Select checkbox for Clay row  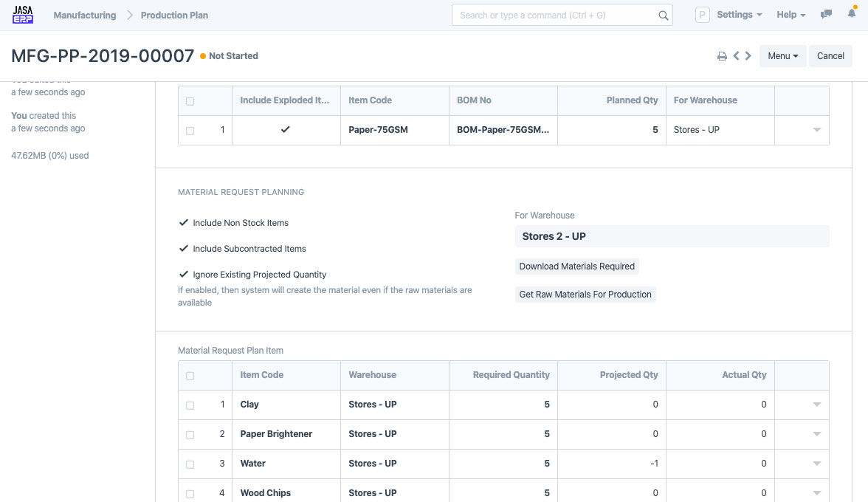pyautogui.click(x=190, y=405)
